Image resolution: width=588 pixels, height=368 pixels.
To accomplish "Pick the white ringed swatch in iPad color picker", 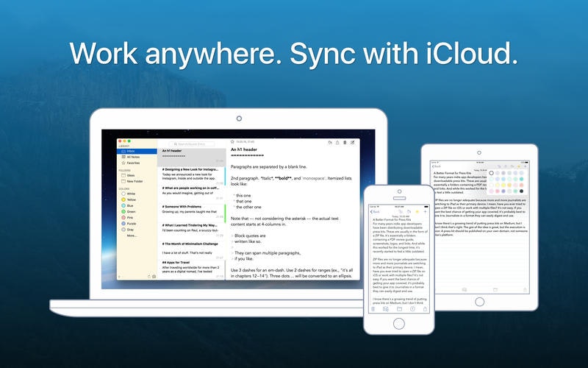I will [491, 173].
